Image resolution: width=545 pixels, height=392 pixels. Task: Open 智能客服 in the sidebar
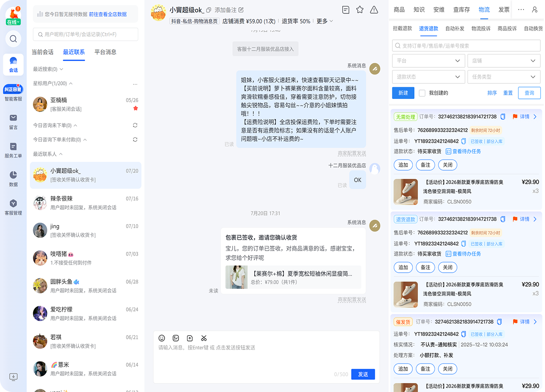click(x=13, y=93)
